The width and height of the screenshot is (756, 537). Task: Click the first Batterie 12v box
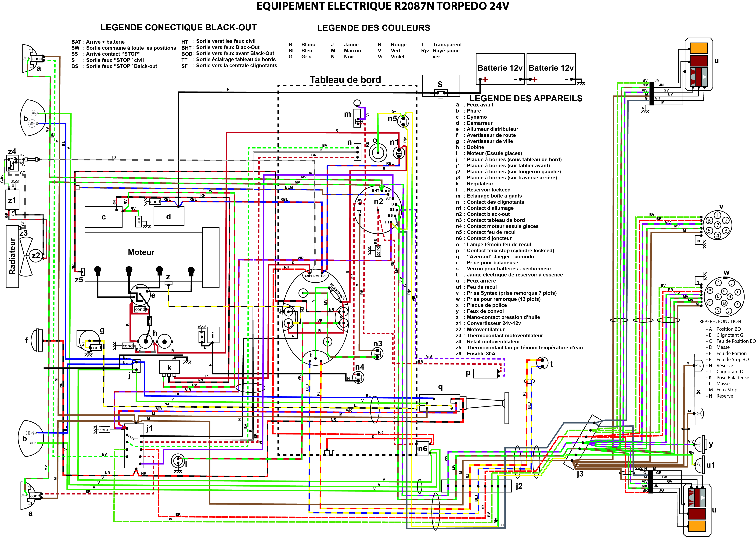pos(500,69)
